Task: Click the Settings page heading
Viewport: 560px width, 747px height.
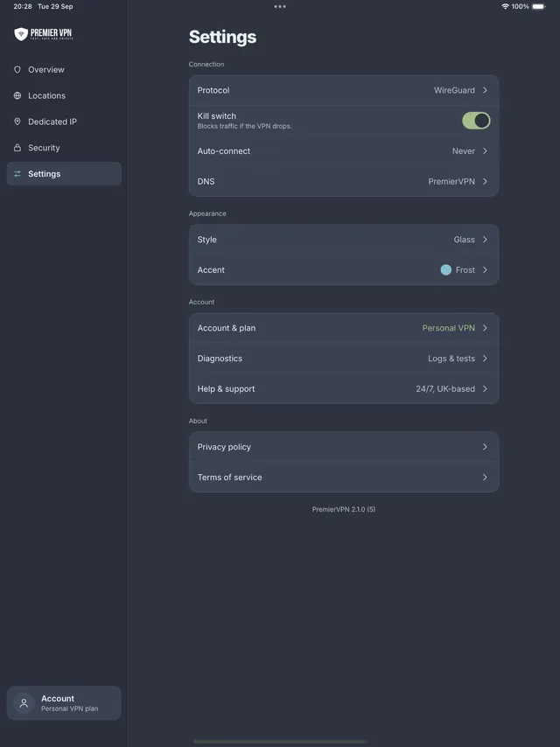Action: point(222,37)
